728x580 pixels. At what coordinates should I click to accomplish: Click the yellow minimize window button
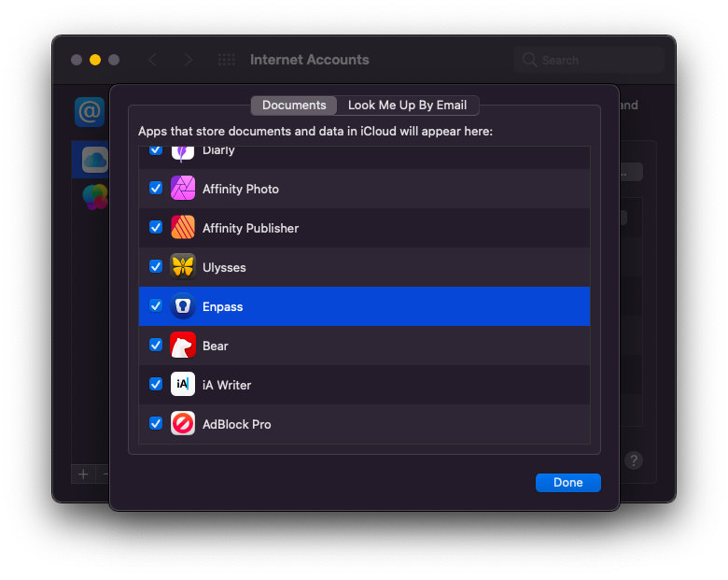tap(95, 60)
